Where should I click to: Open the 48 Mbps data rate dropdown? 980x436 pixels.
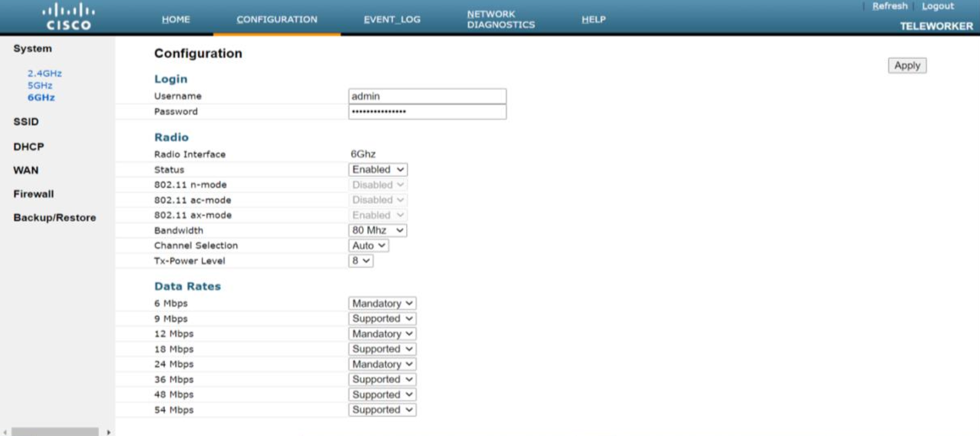[383, 394]
